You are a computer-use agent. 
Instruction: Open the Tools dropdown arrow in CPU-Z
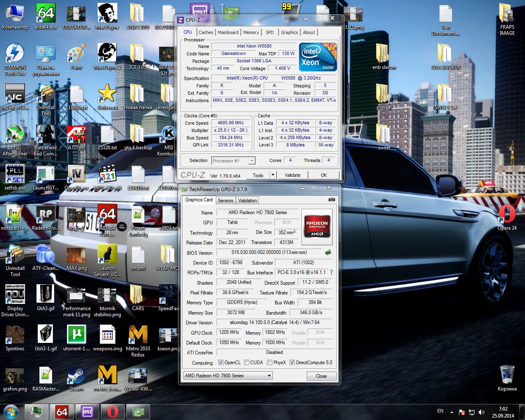click(273, 175)
